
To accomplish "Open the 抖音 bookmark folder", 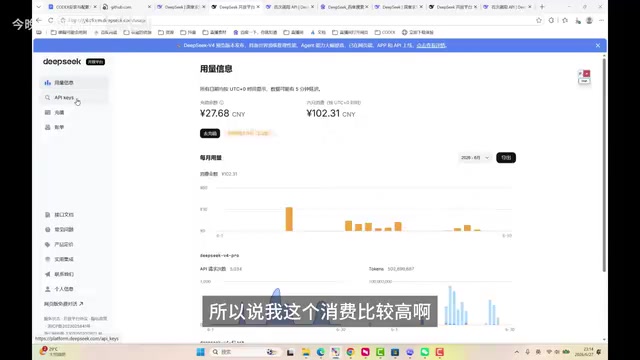I will (x=188, y=32).
